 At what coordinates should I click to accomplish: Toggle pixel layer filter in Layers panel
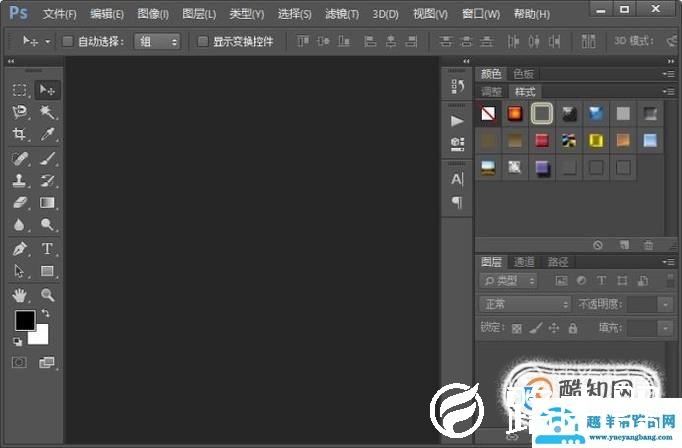coord(562,281)
